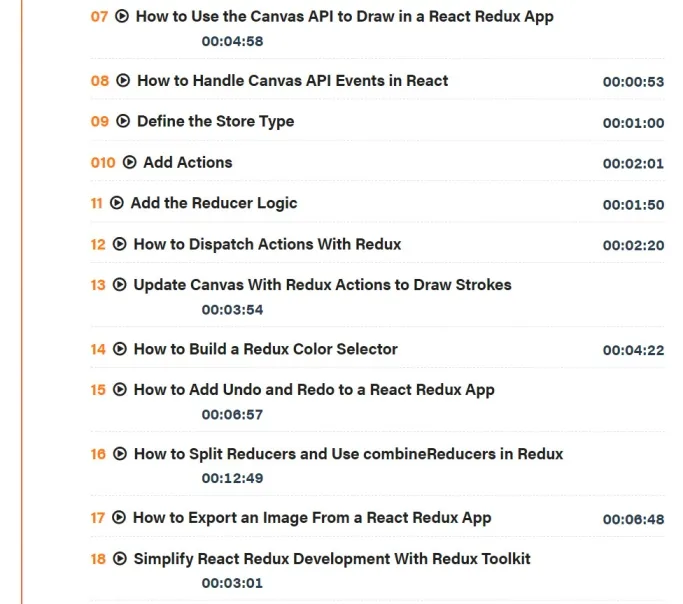Click duration 00:02:01
The height and width of the screenshot is (604, 683).
click(x=633, y=164)
